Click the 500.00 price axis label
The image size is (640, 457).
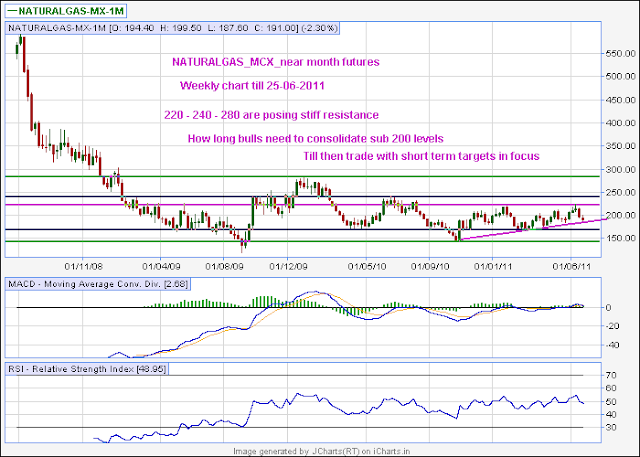(621, 76)
